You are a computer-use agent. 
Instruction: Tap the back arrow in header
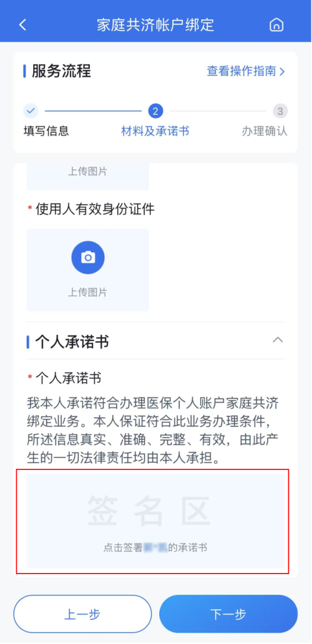point(22,25)
